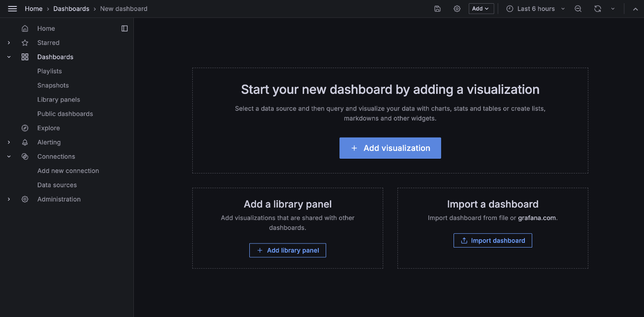The height and width of the screenshot is (317, 644).
Task: Open the refresh interval dropdown arrow
Action: pyautogui.click(x=613, y=9)
